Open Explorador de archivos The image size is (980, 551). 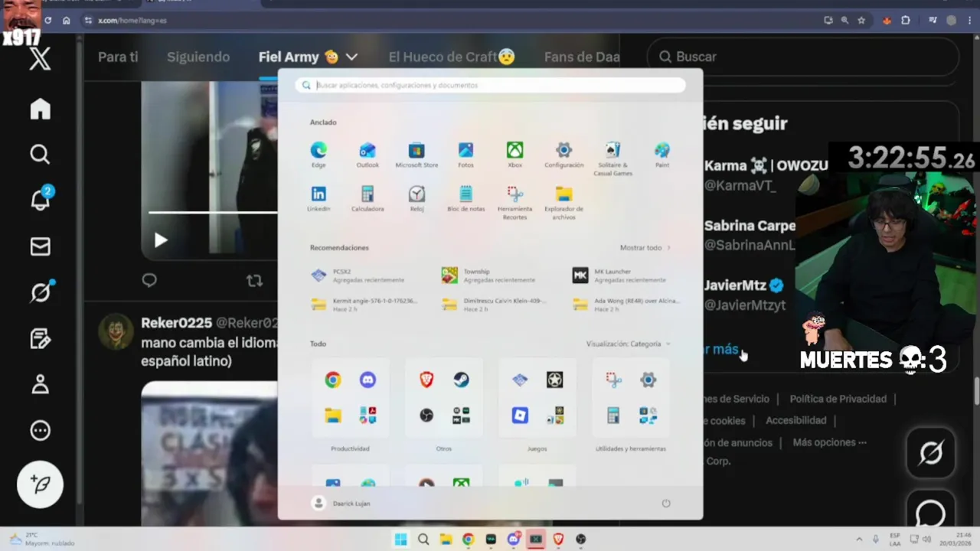pos(563,203)
